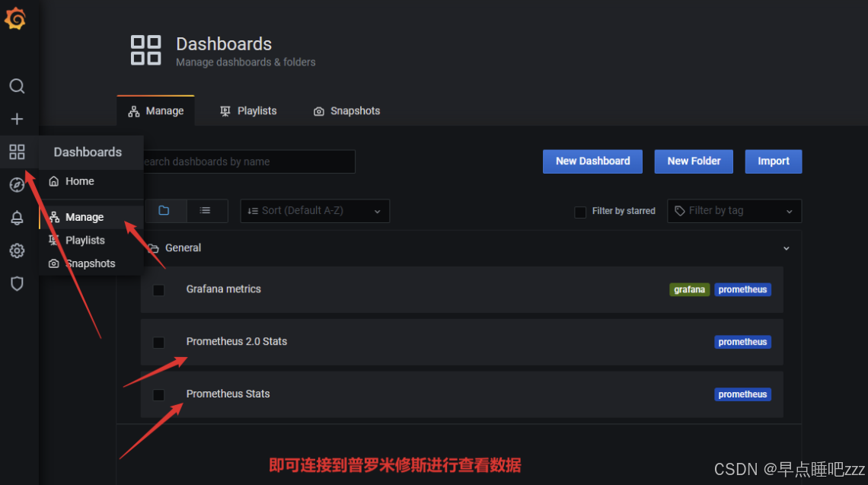Switch to the Playlists tab

pyautogui.click(x=248, y=110)
